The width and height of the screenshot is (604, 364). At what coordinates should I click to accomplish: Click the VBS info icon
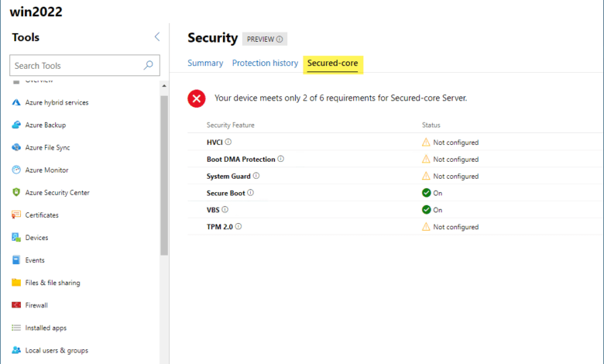[225, 210]
